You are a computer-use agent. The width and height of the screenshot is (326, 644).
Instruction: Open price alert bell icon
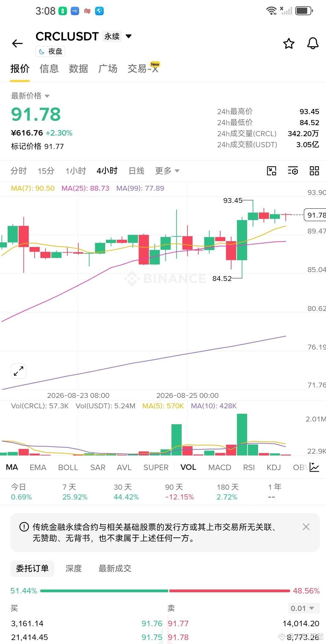(x=313, y=43)
